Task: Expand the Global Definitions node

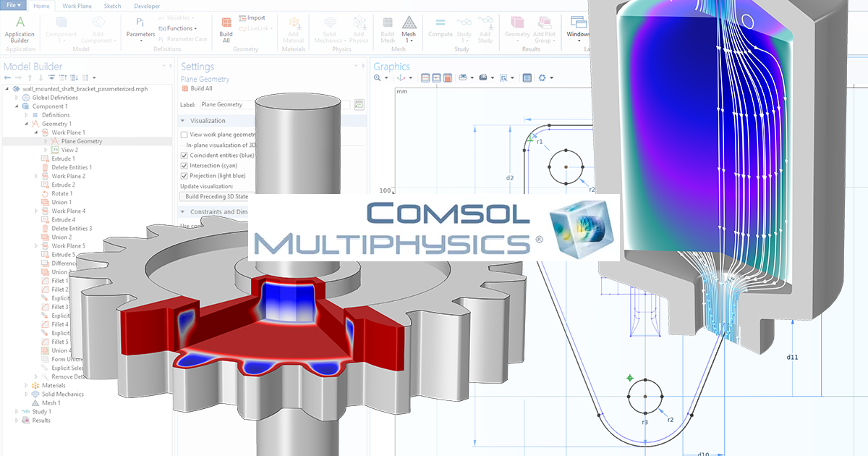Action: tap(17, 98)
